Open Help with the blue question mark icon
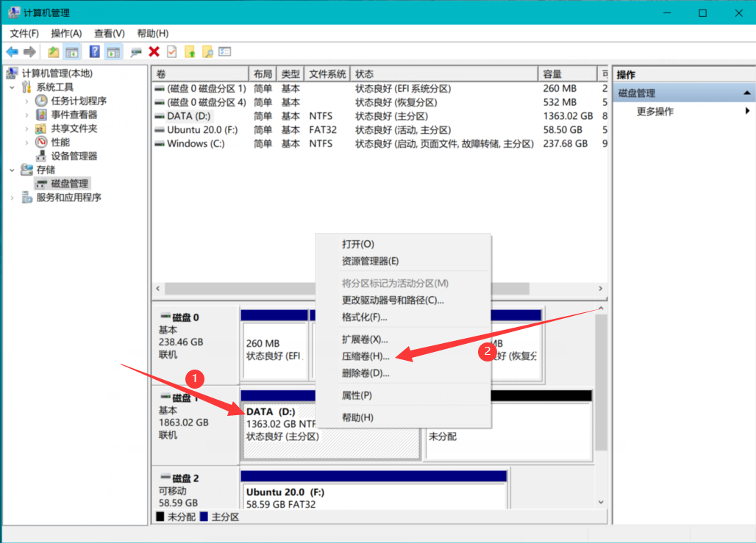756x543 pixels. pos(94,51)
